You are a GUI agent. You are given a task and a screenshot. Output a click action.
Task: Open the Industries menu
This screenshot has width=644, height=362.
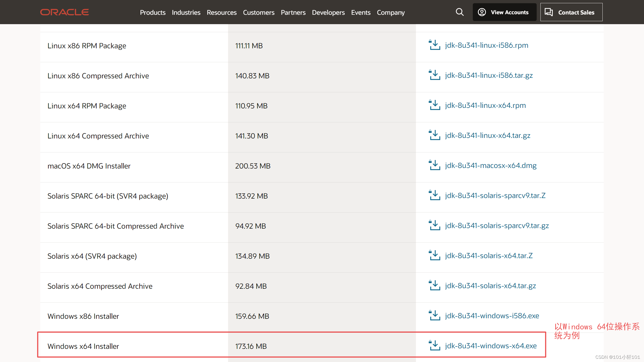[186, 12]
